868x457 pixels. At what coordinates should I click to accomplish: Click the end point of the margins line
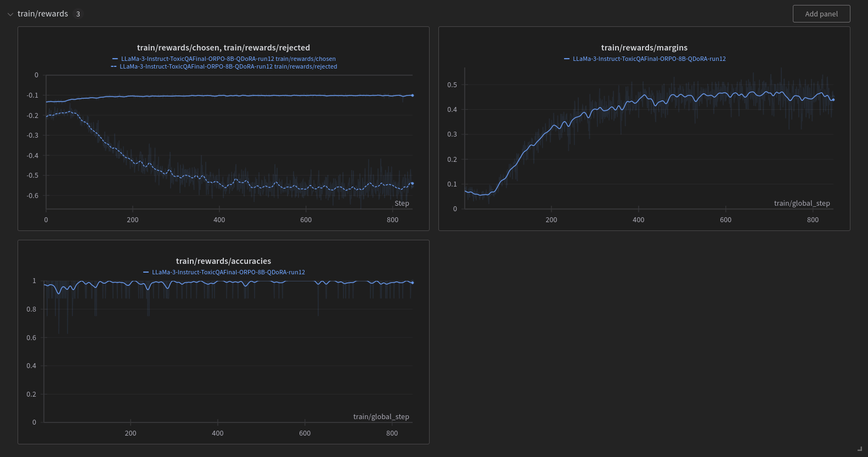pyautogui.click(x=833, y=100)
